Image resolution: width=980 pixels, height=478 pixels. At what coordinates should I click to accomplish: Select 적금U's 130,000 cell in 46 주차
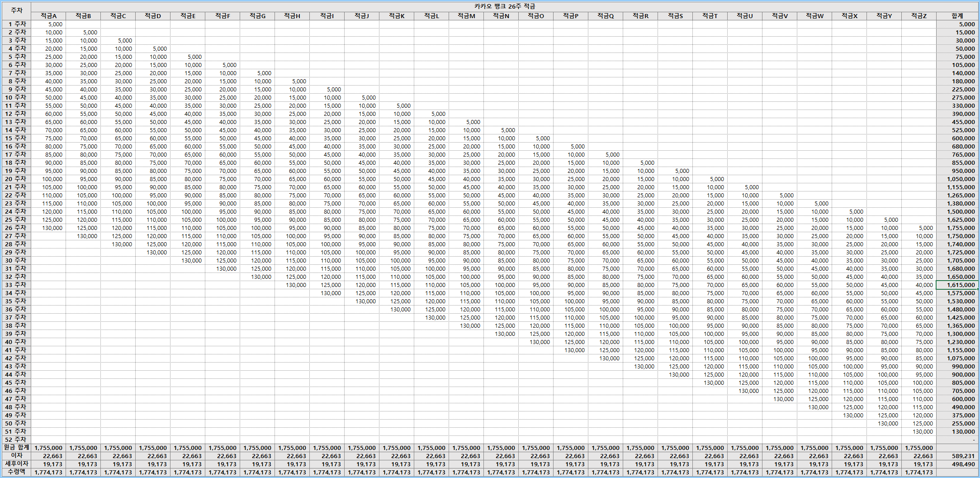(745, 391)
